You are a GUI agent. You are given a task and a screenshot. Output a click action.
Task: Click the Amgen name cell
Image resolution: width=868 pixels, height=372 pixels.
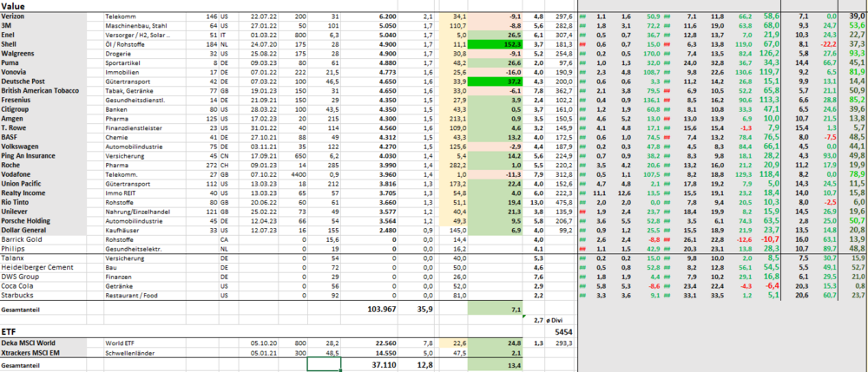[43, 119]
